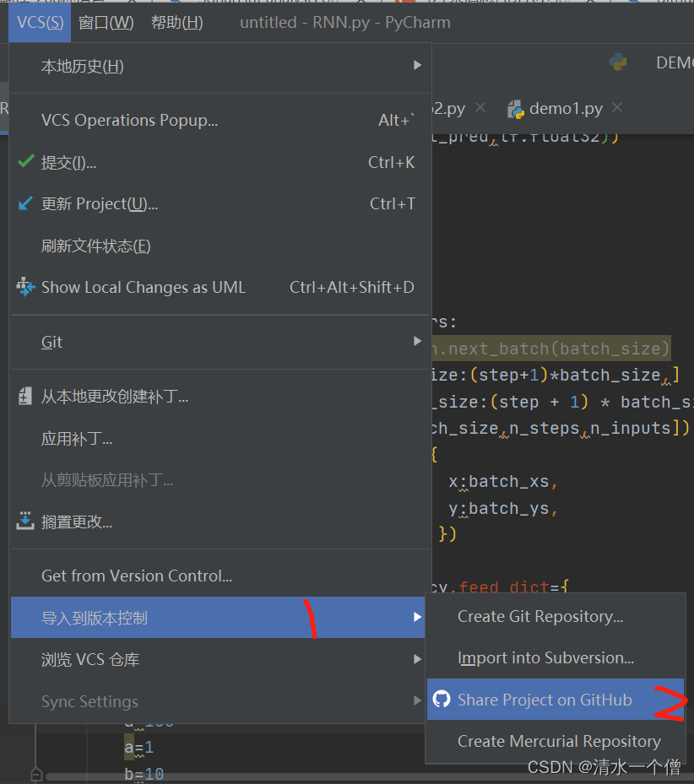The height and width of the screenshot is (784, 694).
Task: Click the y:batch_ys code line
Action: pyautogui.click(x=503, y=509)
